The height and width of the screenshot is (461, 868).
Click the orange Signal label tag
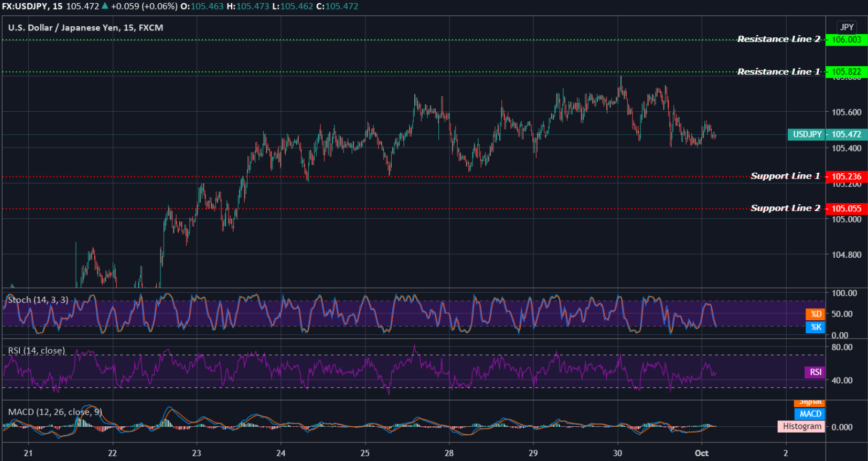tap(810, 403)
